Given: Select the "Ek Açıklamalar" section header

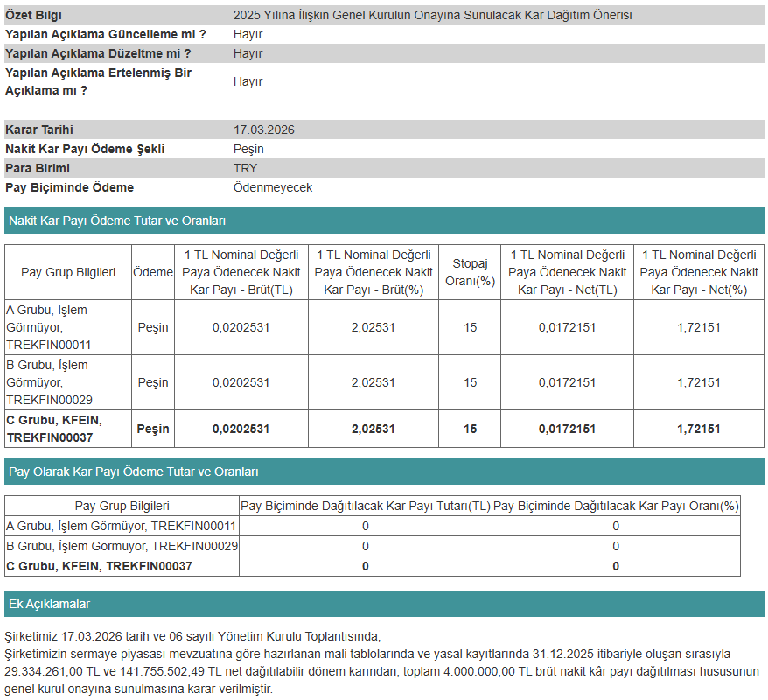Looking at the screenshot, I should [x=49, y=605].
